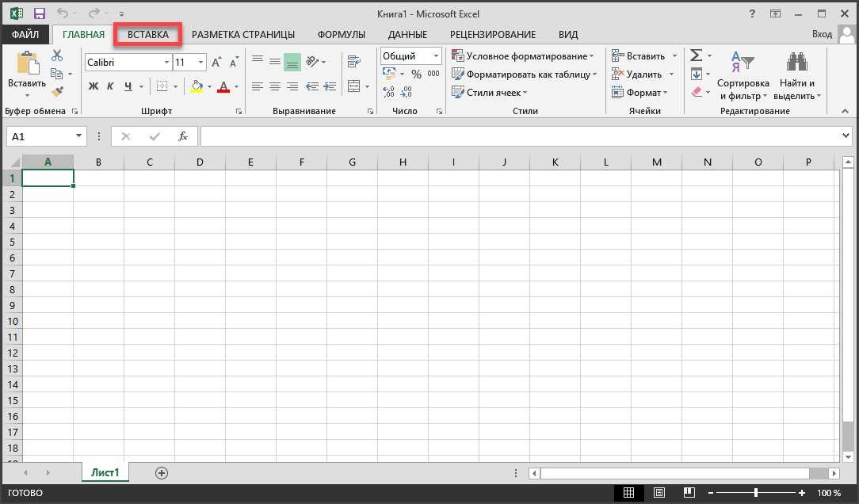Toggle center horizontal text alignment
Image resolution: width=859 pixels, height=504 pixels.
(x=275, y=86)
